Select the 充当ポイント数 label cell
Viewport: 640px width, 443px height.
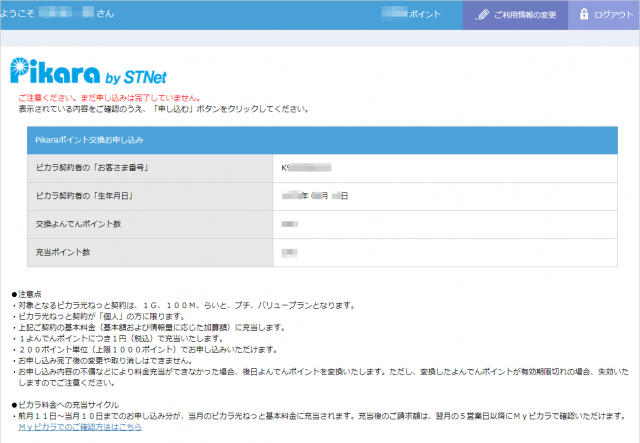[150, 252]
